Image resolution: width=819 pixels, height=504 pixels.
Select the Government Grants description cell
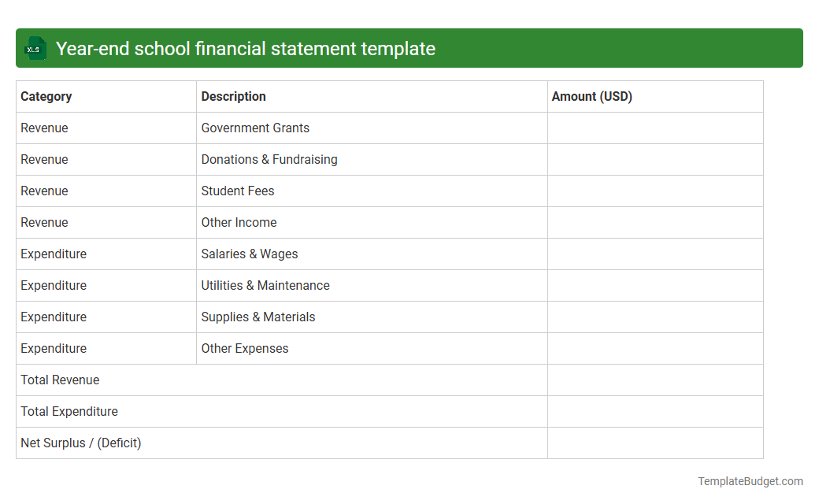click(x=254, y=128)
